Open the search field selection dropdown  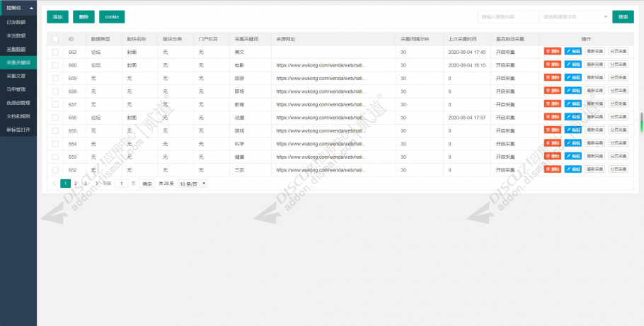tap(575, 17)
